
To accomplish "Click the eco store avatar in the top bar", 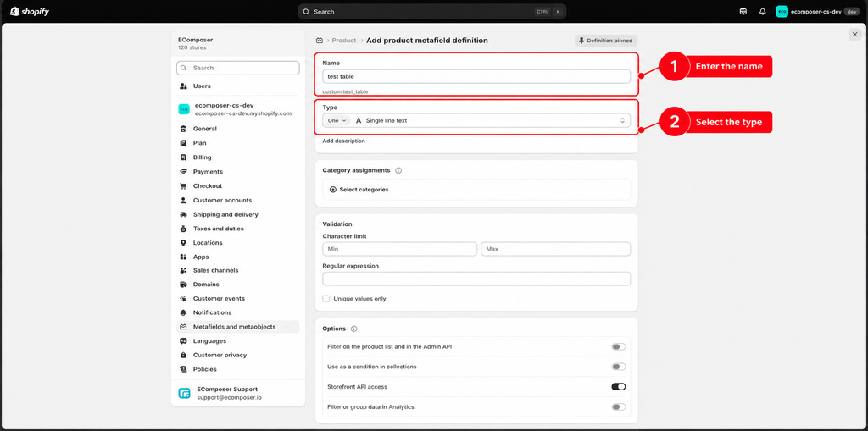I will pyautogui.click(x=782, y=11).
